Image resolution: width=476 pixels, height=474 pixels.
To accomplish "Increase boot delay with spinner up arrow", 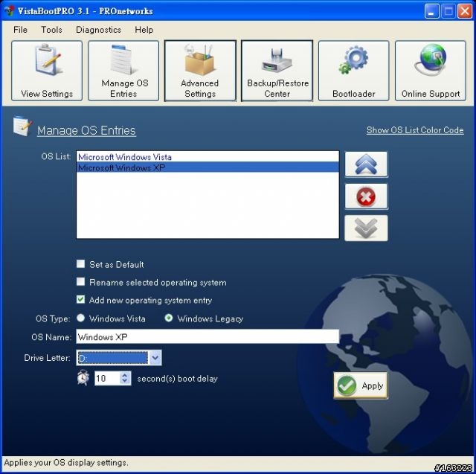I will click(125, 375).
